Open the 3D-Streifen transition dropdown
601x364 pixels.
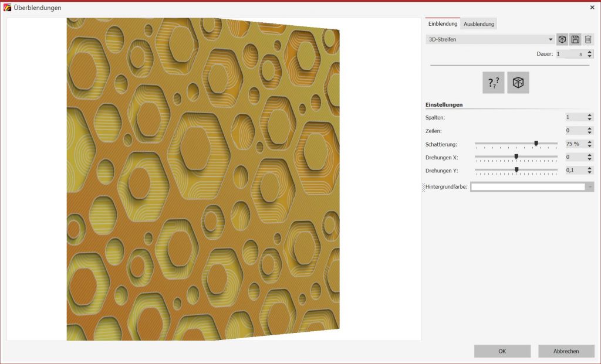(551, 40)
